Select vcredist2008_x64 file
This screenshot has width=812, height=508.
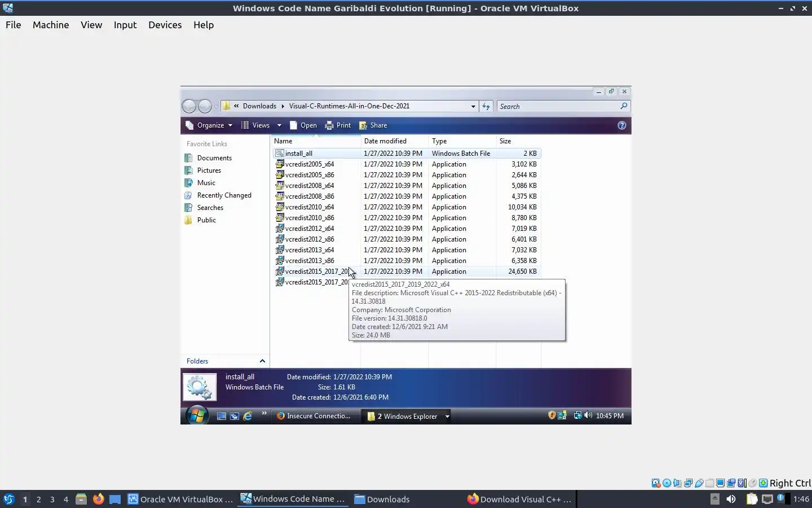pyautogui.click(x=407, y=186)
